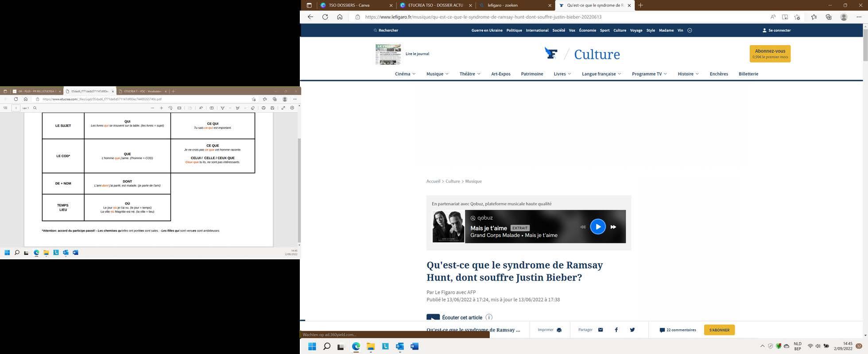Search in the PDF with the magnifier icon
The height and width of the screenshot is (354, 868).
pyautogui.click(x=35, y=108)
